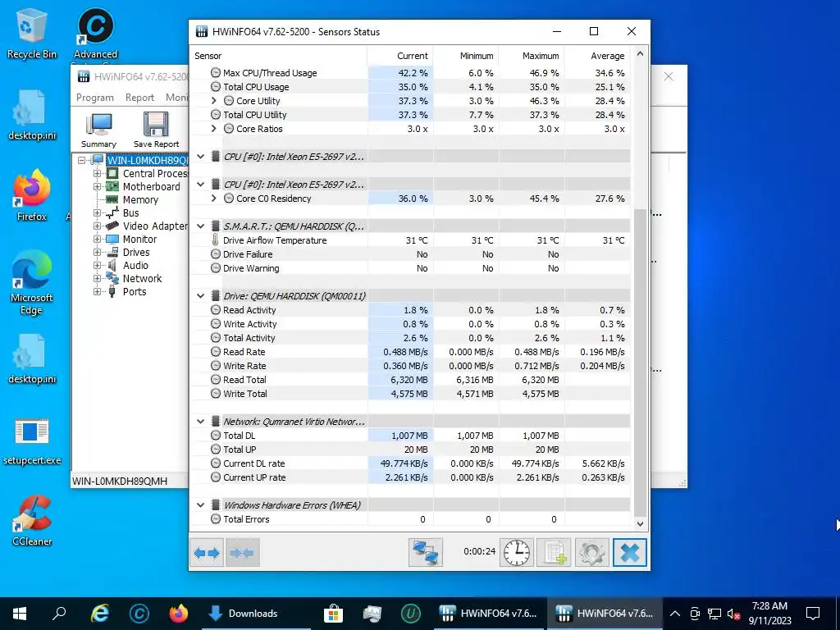This screenshot has width=840, height=630.
Task: Expand Network tree node in main window
Action: pyautogui.click(x=97, y=279)
